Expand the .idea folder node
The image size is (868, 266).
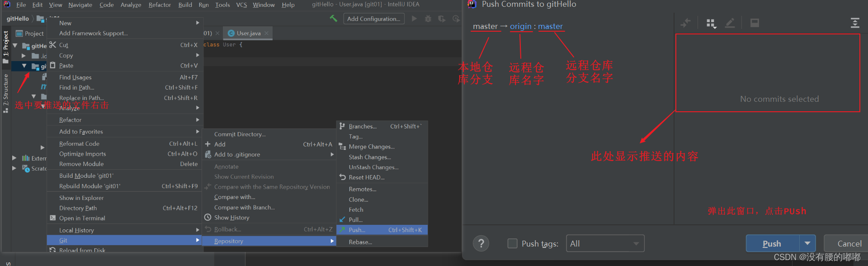[24, 56]
